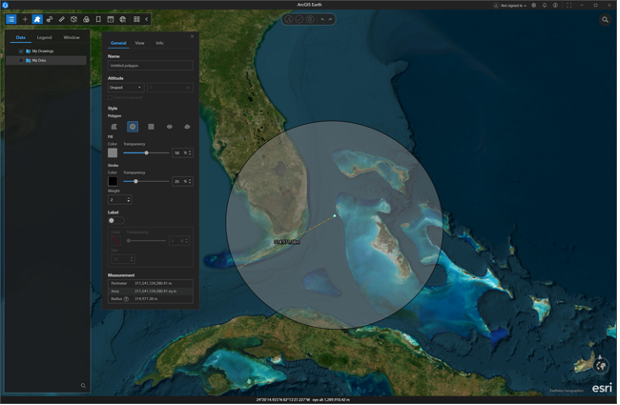620x405 pixels.
Task: Open the Label color swatch
Action: pos(116,241)
